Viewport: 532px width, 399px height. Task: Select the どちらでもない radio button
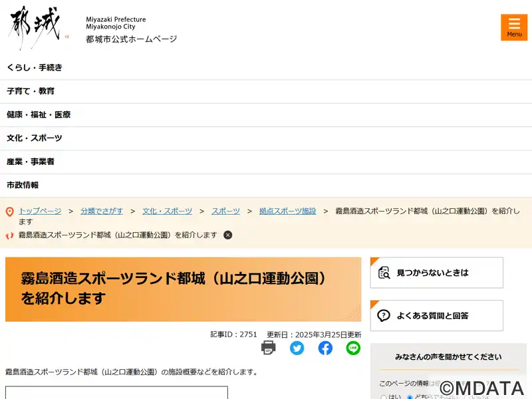(410, 397)
